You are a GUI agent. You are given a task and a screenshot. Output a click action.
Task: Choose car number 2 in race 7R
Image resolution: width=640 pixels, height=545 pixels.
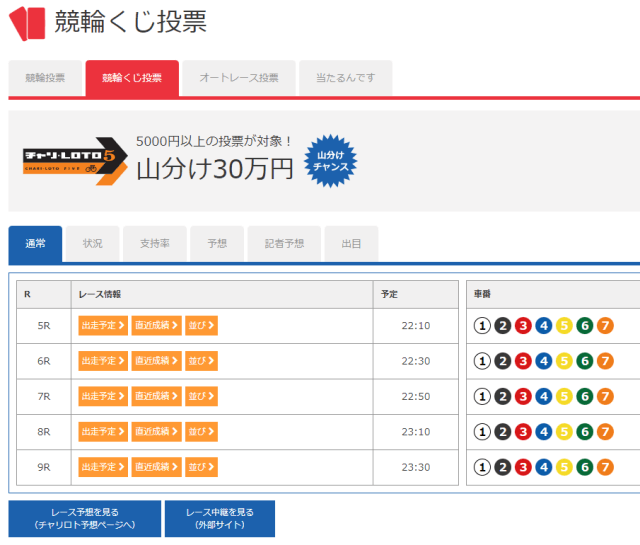pos(502,396)
